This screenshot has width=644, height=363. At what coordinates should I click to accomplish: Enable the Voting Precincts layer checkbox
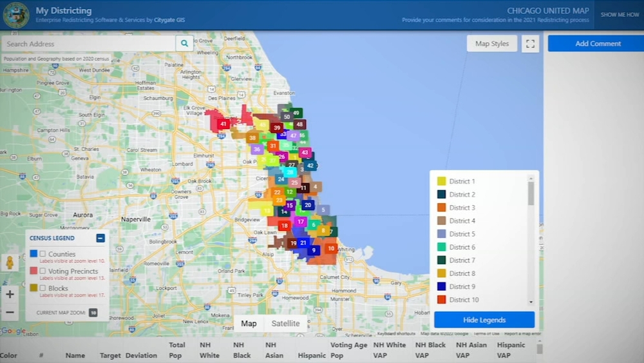coord(43,271)
